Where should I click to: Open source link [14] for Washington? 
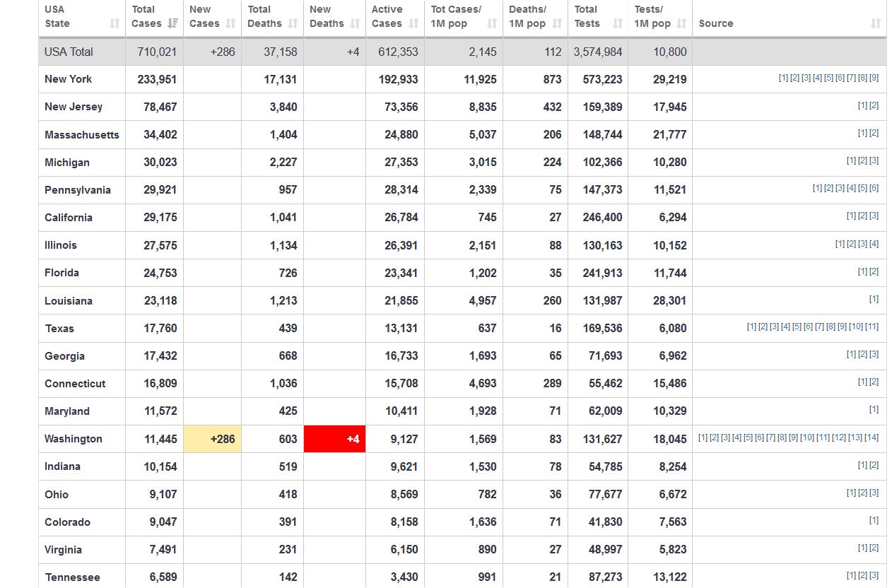(x=872, y=437)
